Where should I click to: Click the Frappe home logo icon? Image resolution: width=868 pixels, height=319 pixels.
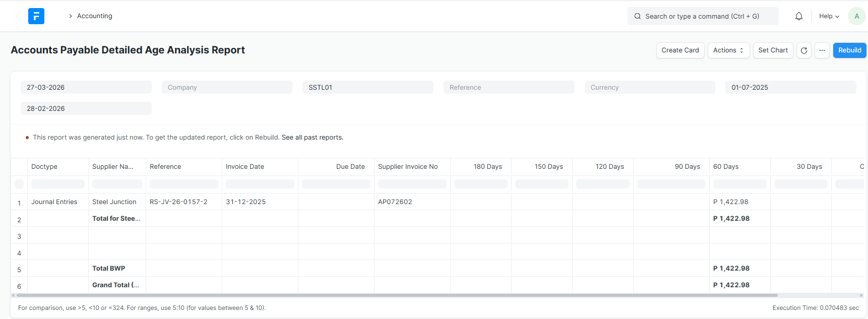(x=36, y=16)
